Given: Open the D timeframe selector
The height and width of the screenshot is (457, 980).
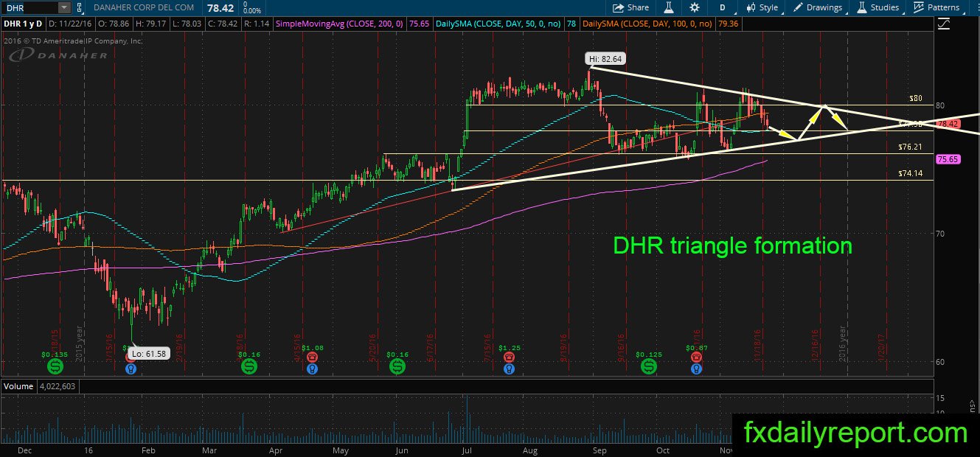Looking at the screenshot, I should [723, 7].
